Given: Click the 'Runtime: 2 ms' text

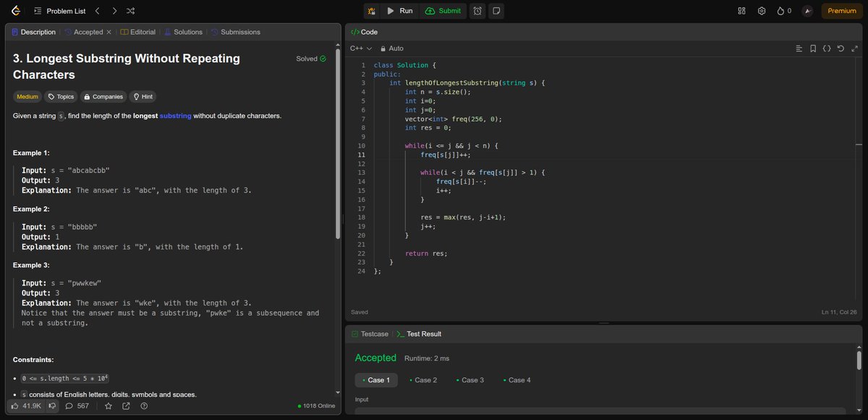Looking at the screenshot, I should [x=427, y=358].
